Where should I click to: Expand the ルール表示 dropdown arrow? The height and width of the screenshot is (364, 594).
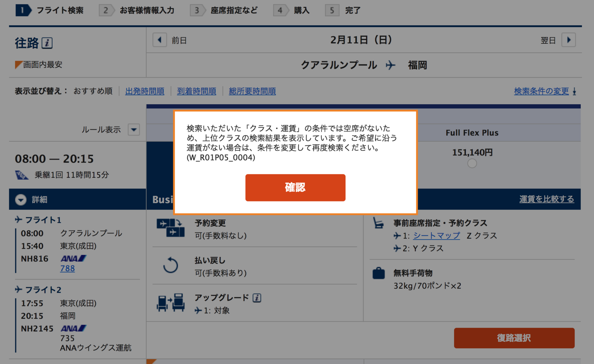coord(134,130)
